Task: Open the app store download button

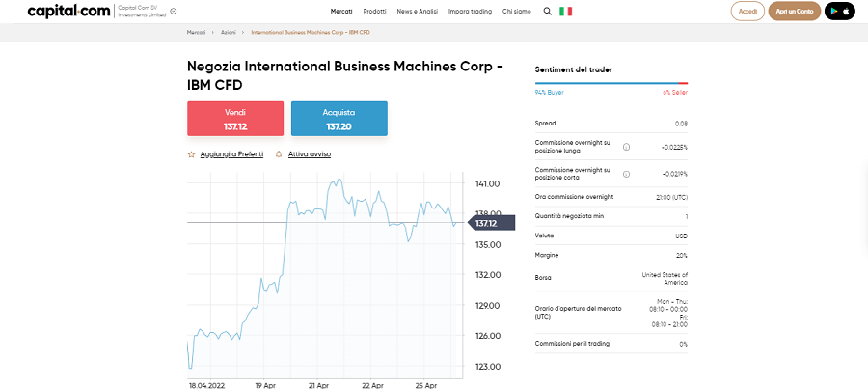Action: click(840, 11)
